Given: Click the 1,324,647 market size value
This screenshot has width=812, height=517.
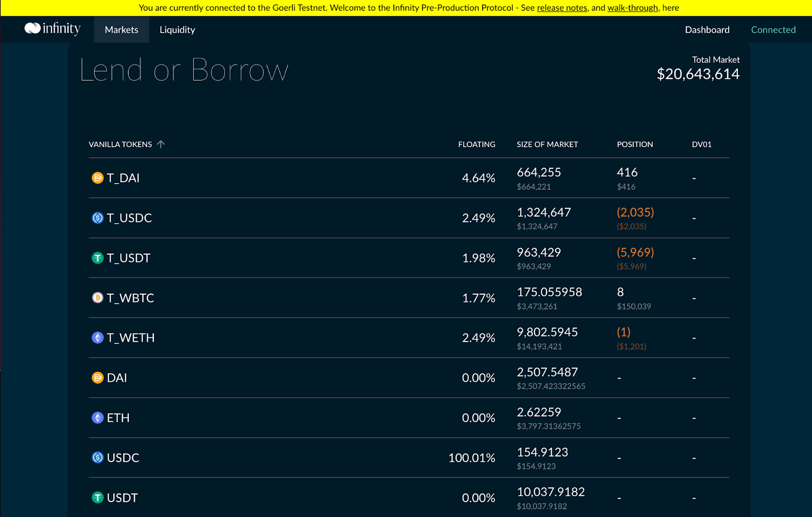Looking at the screenshot, I should click(x=544, y=213).
